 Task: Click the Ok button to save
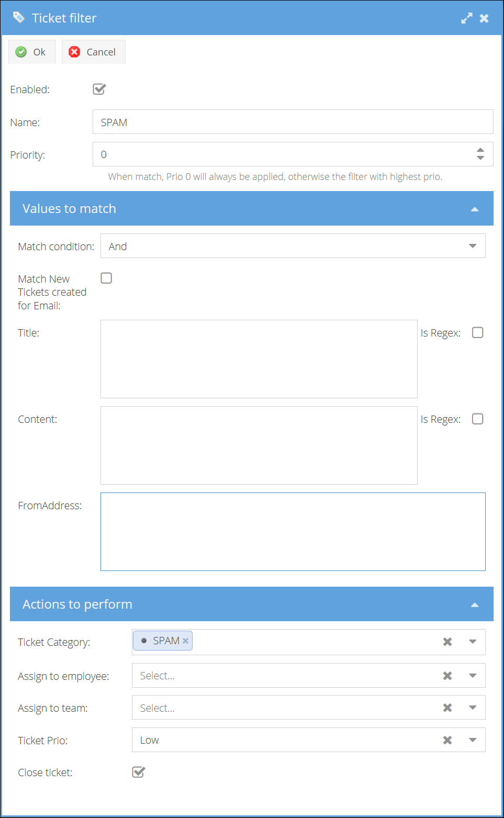31,52
